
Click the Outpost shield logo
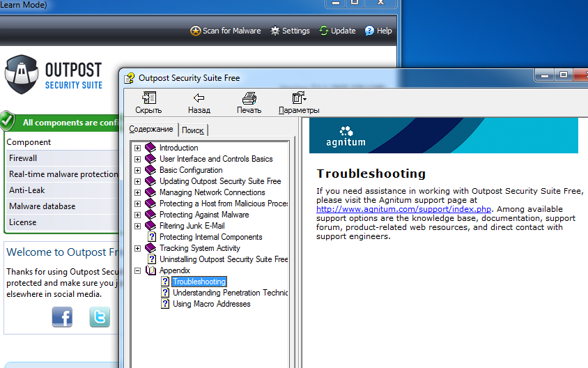pos(22,75)
